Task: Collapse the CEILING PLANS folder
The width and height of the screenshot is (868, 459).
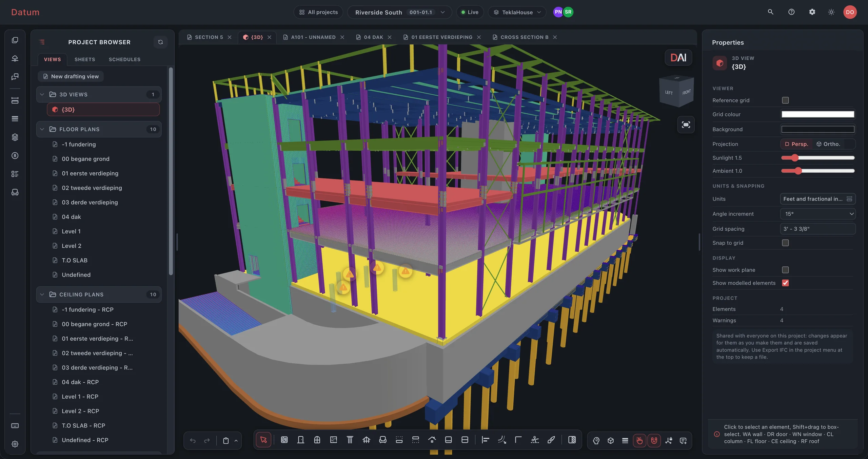Action: [x=42, y=294]
